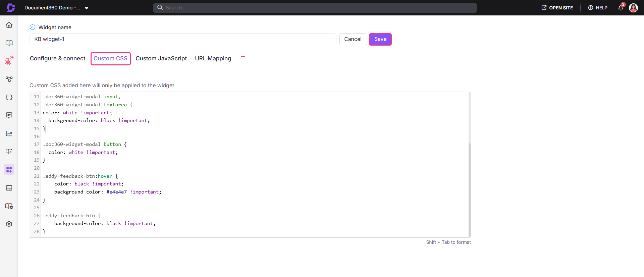Open the Documentation book icon
644x277 pixels.
tap(9, 43)
